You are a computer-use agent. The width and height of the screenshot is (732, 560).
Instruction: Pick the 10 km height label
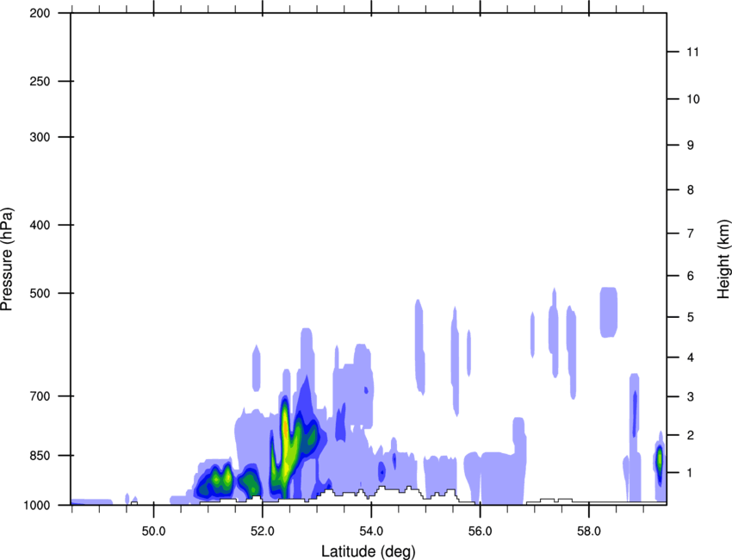tap(693, 99)
